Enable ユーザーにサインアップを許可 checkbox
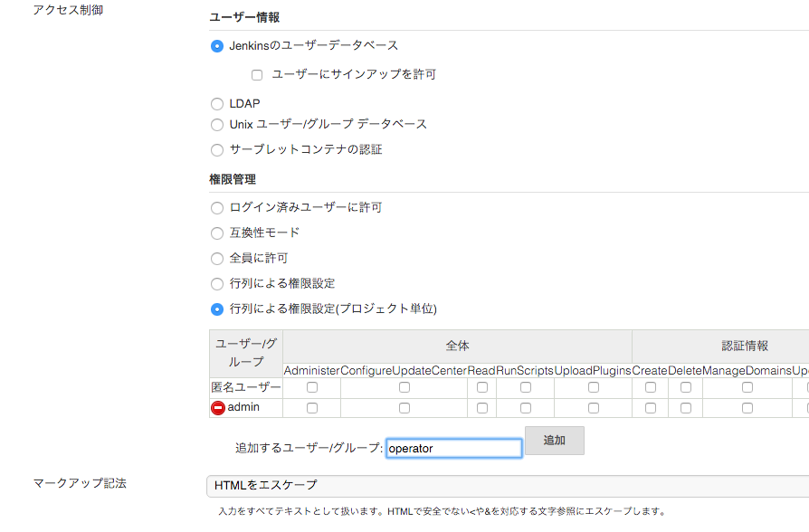 tap(257, 75)
